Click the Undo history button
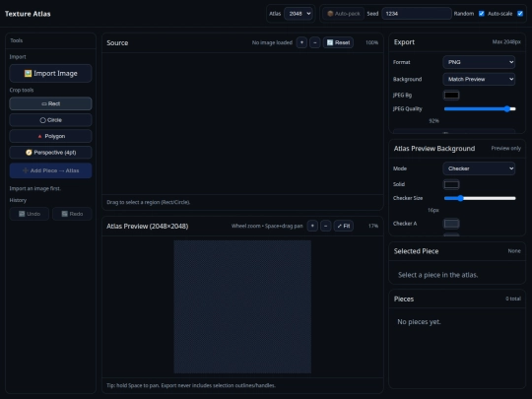 point(30,214)
